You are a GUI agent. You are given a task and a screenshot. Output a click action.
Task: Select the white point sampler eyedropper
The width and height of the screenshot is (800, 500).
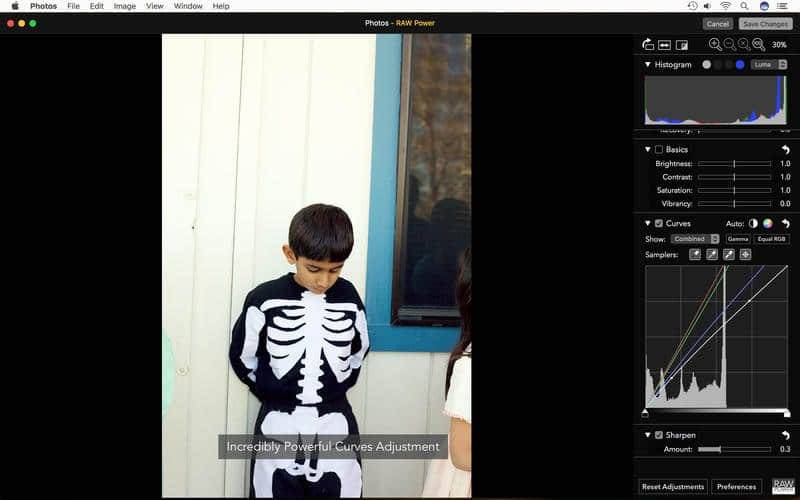coord(729,255)
